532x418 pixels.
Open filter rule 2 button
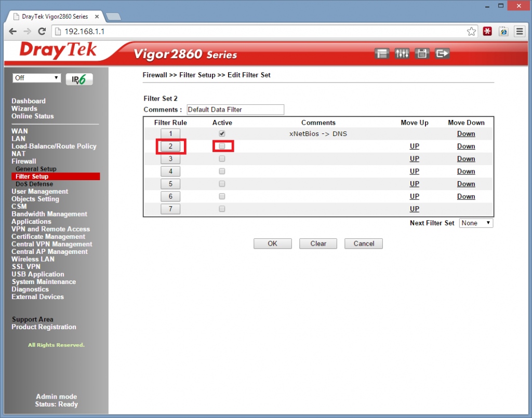coord(170,146)
